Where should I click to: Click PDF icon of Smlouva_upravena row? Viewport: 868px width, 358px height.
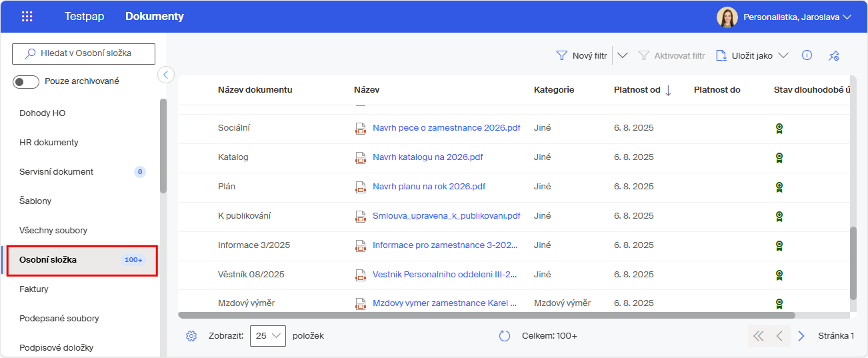(361, 216)
